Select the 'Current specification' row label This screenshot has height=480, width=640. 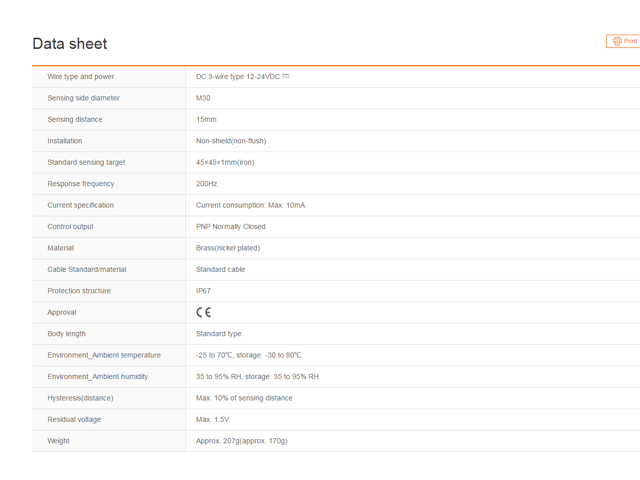(x=81, y=205)
